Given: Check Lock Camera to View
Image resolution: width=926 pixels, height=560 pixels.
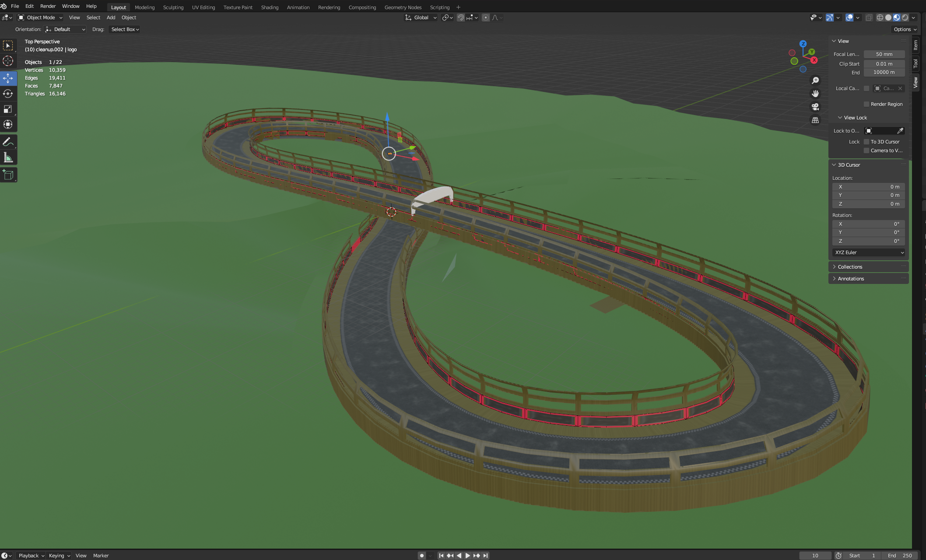Looking at the screenshot, I should pyautogui.click(x=866, y=150).
